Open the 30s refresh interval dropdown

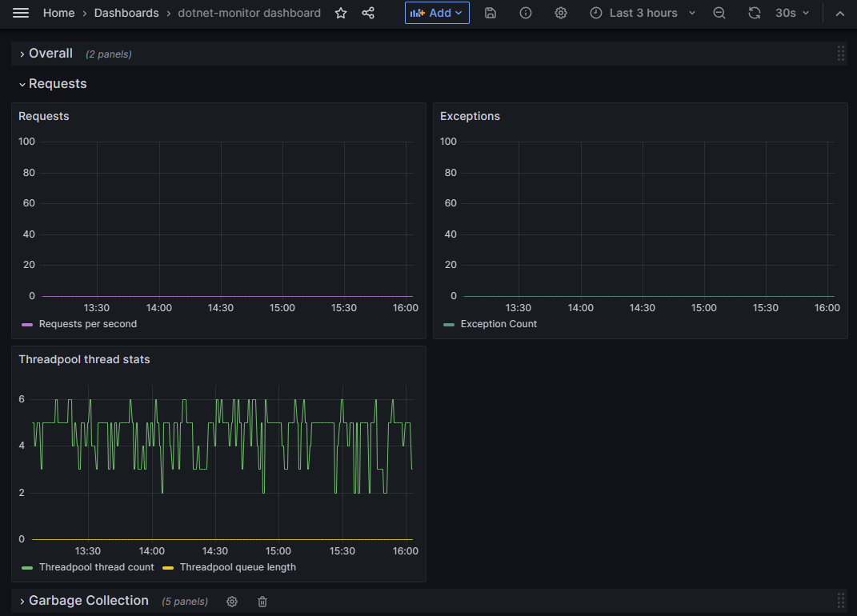(x=792, y=13)
